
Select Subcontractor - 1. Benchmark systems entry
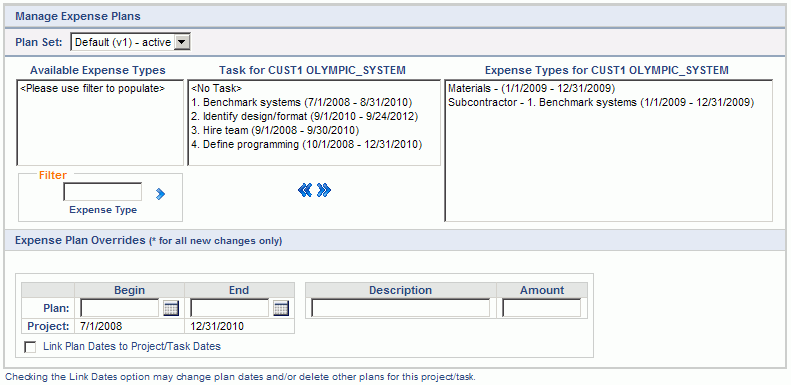click(600, 102)
